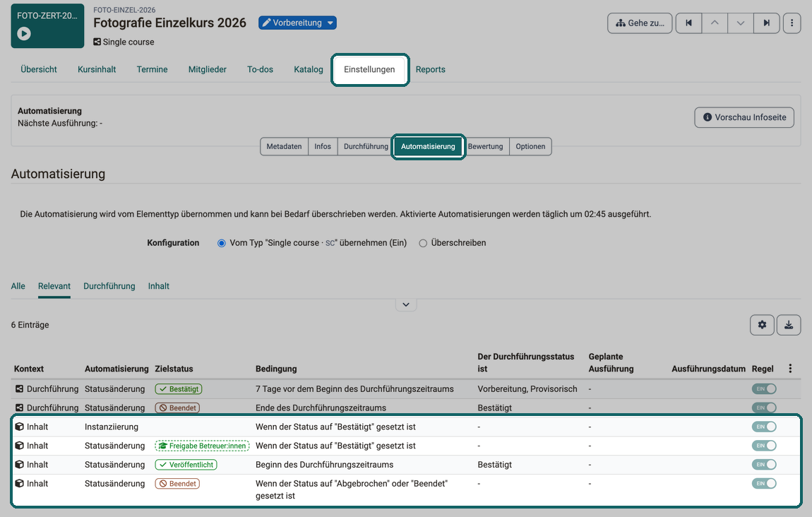Select the "Überschreiben" radio option

pyautogui.click(x=423, y=243)
